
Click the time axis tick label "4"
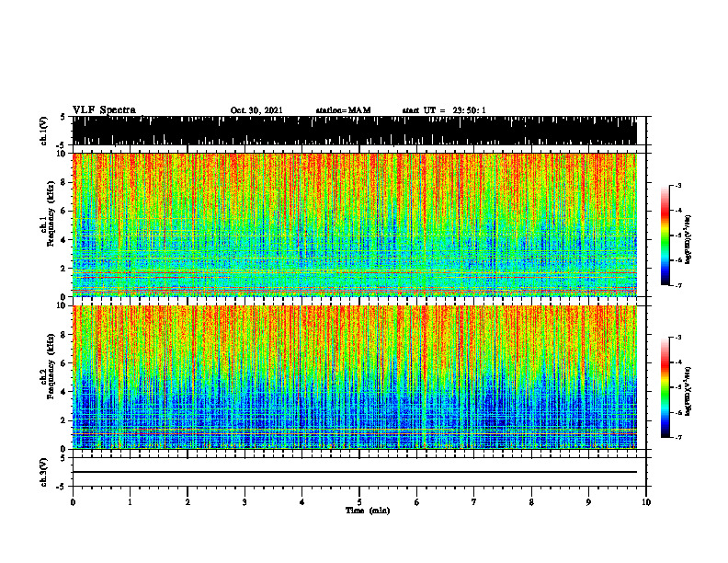click(x=302, y=502)
